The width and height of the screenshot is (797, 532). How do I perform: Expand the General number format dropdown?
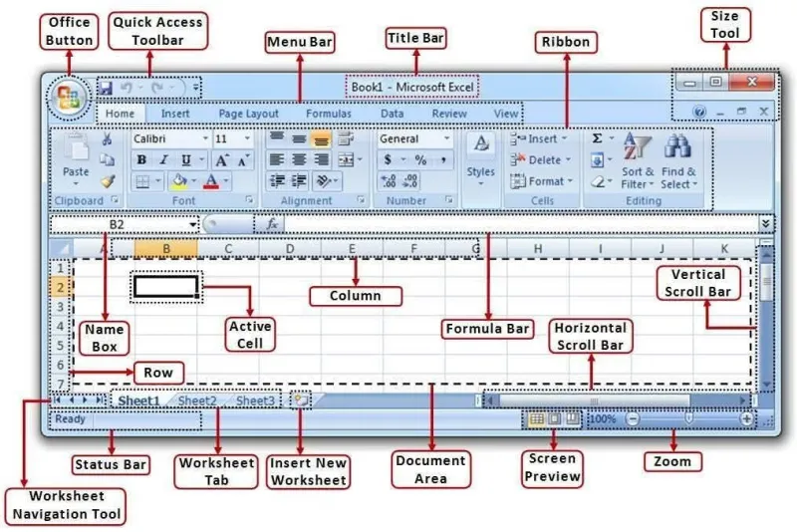tap(446, 138)
